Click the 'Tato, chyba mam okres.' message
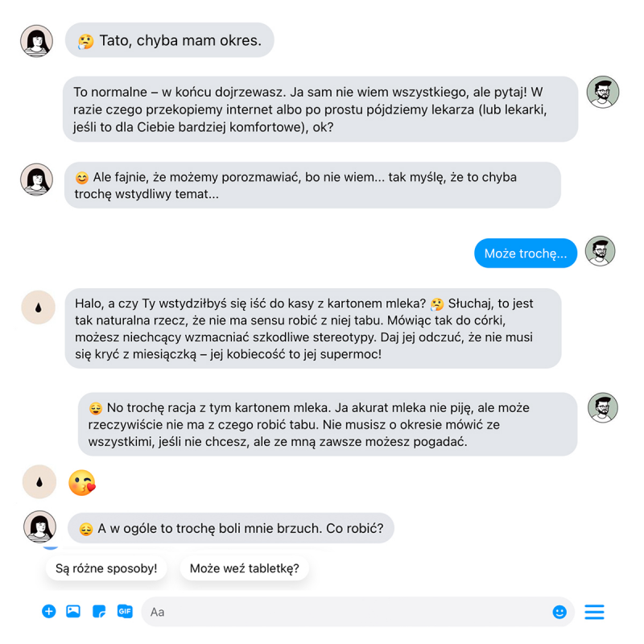Viewport: 644px width, 644px height. 170,41
